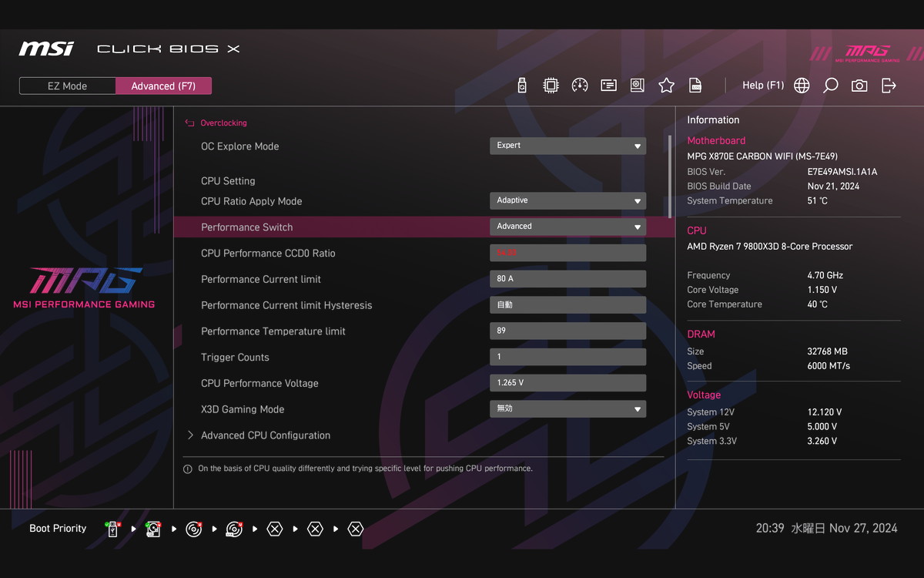This screenshot has height=578, width=924.
Task: Click the CPU chip icon in toolbar
Action: 551,86
